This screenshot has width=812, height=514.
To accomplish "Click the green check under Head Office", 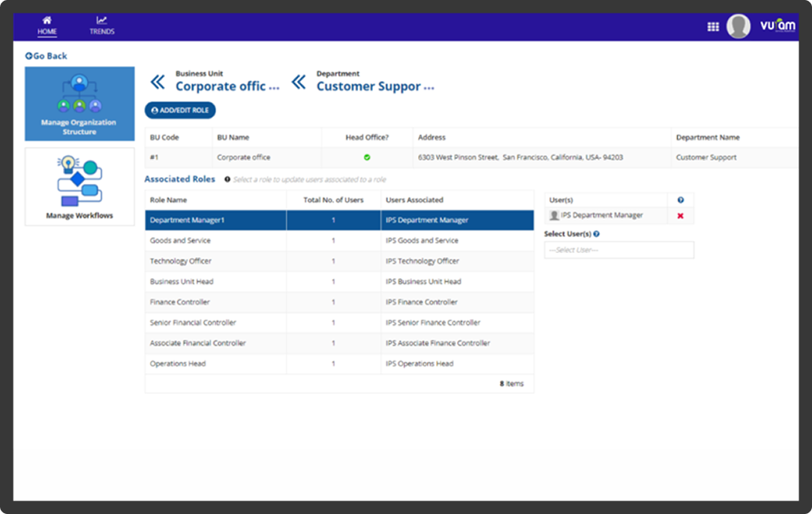I will (x=366, y=158).
